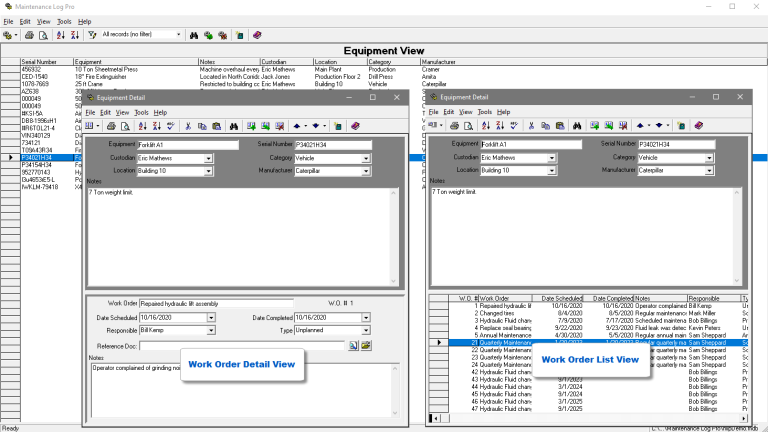Screen dimensions: 768x432
Task: Sort ascending using the main toolbar A-Z icon
Action: point(61,35)
